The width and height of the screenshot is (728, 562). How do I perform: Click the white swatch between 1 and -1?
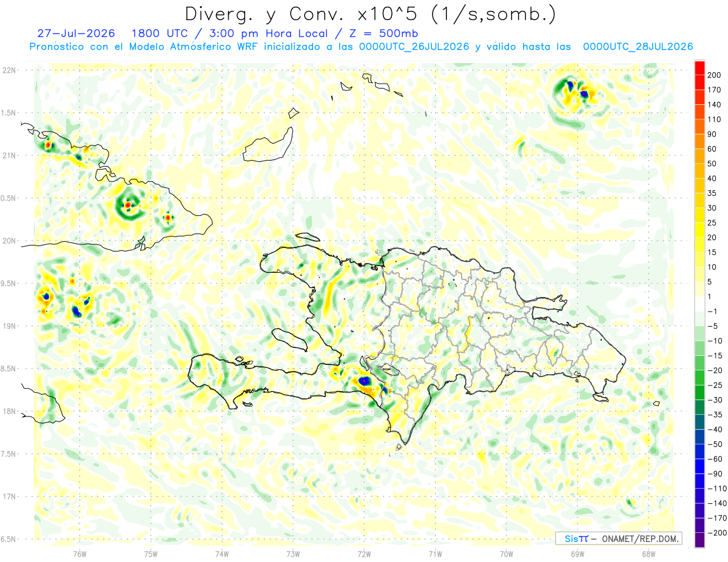pos(699,304)
